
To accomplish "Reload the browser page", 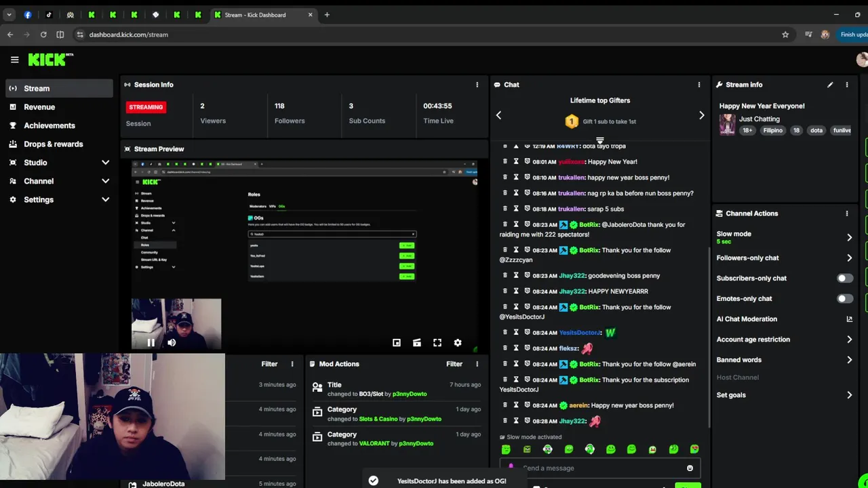I will (43, 35).
